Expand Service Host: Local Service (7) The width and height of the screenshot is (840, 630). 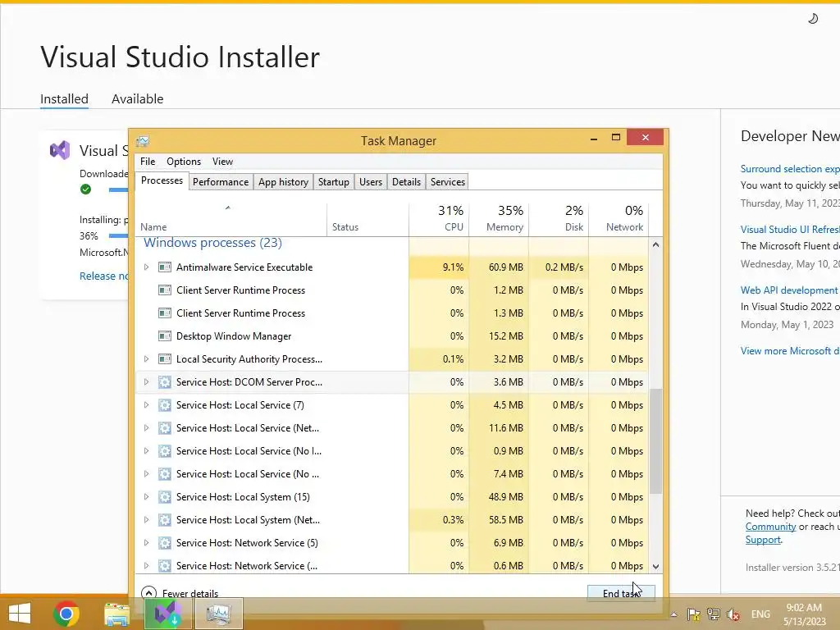pos(146,405)
